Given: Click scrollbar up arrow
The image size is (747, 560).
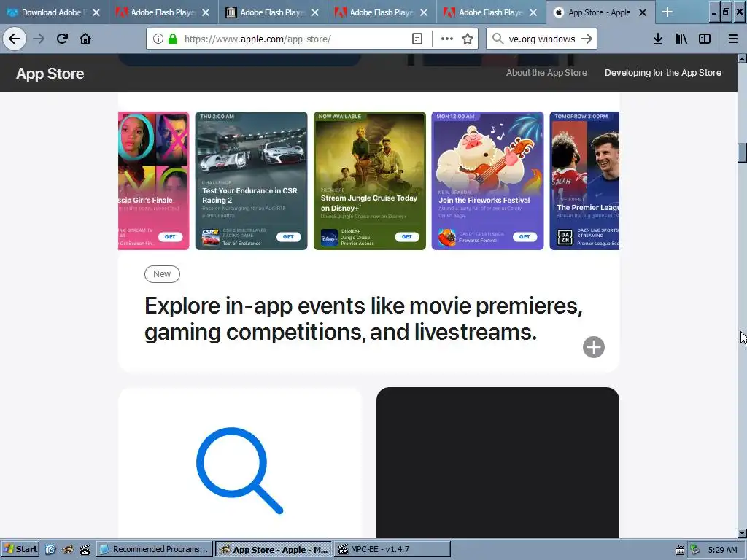Looking at the screenshot, I should pyautogui.click(x=742, y=58).
